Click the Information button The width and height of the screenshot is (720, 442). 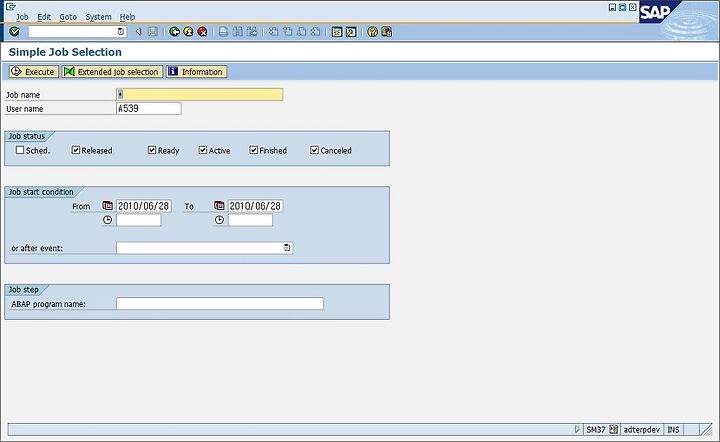point(197,72)
